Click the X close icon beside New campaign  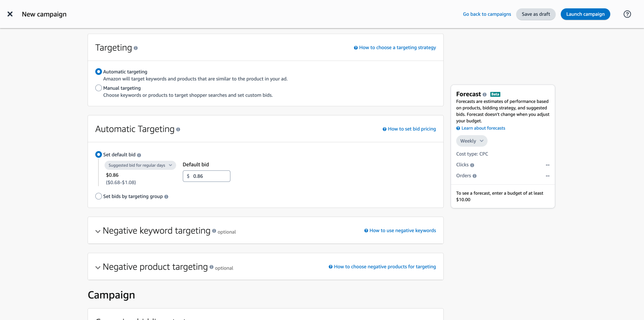(10, 14)
